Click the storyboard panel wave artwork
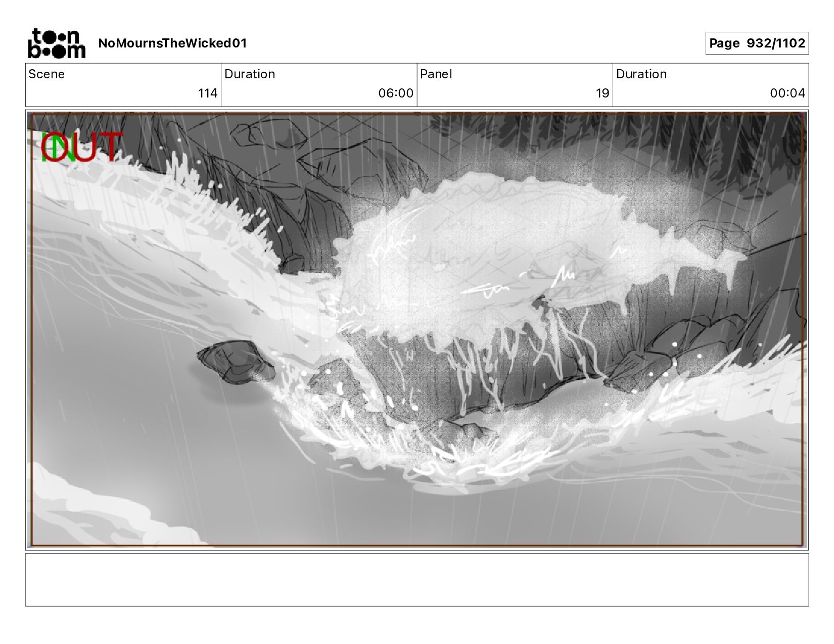 [x=417, y=330]
